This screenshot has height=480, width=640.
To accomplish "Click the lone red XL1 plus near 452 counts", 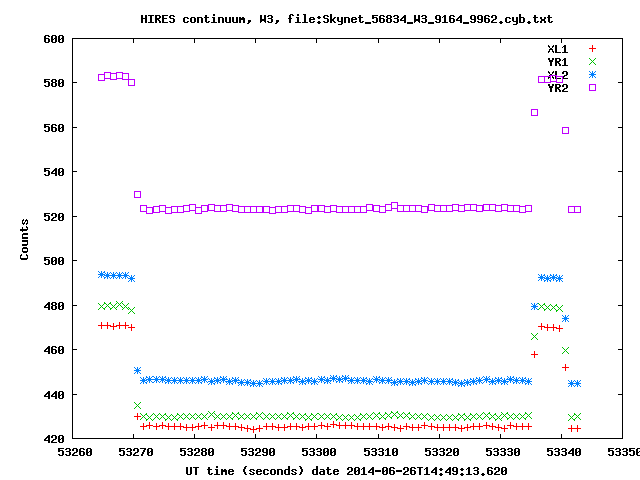I will pyautogui.click(x=565, y=367).
